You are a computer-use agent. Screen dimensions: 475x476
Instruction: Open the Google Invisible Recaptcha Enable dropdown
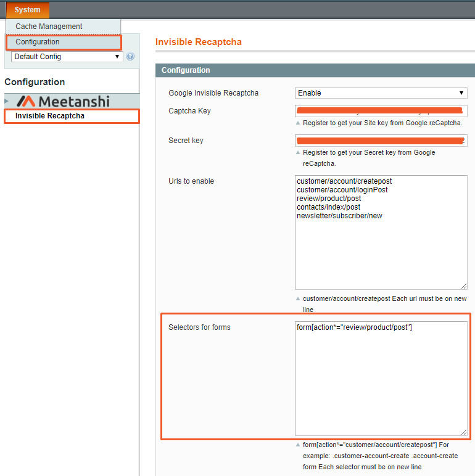click(x=381, y=93)
